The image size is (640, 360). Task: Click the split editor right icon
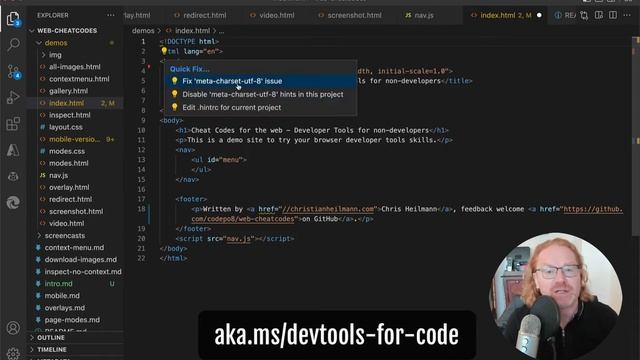coord(613,15)
